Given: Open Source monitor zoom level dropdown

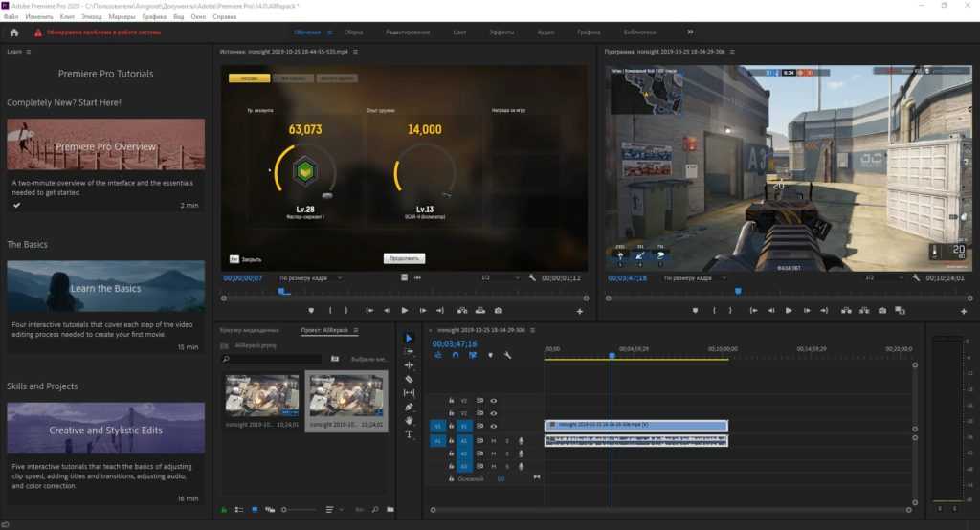Looking at the screenshot, I should pos(311,278).
